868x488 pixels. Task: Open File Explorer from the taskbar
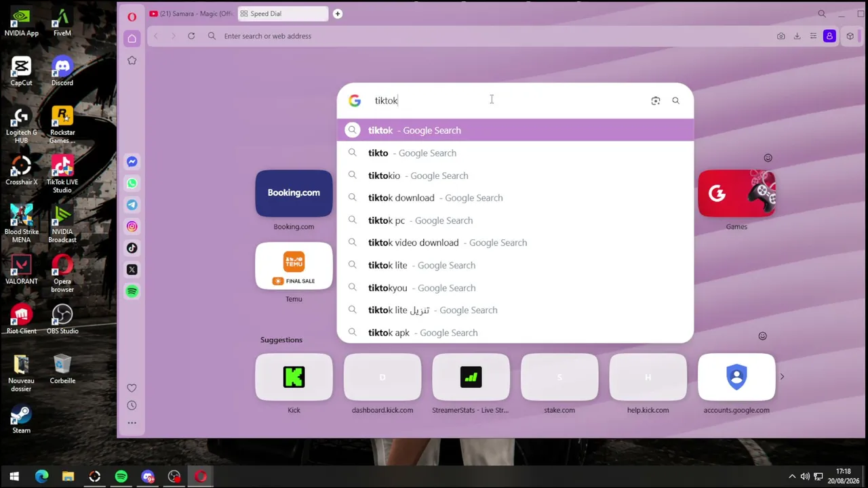pos(68,476)
